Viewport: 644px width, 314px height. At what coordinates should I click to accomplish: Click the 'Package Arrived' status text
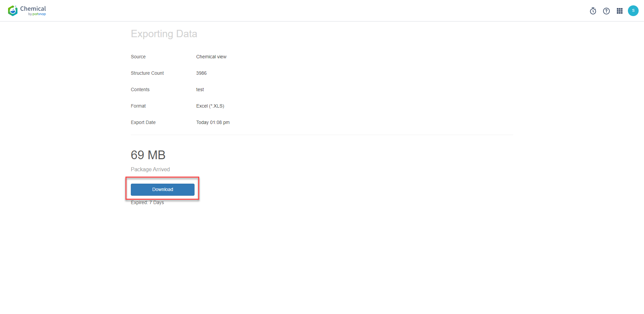pyautogui.click(x=150, y=170)
